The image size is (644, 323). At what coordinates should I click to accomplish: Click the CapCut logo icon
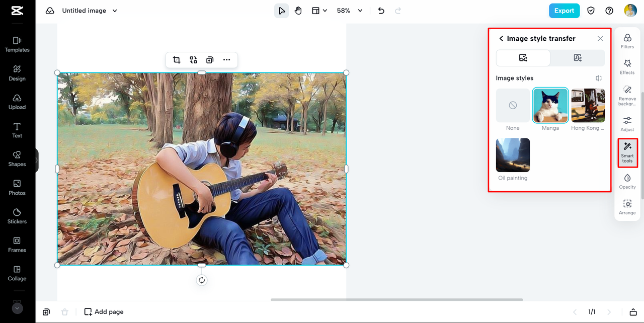tap(17, 11)
